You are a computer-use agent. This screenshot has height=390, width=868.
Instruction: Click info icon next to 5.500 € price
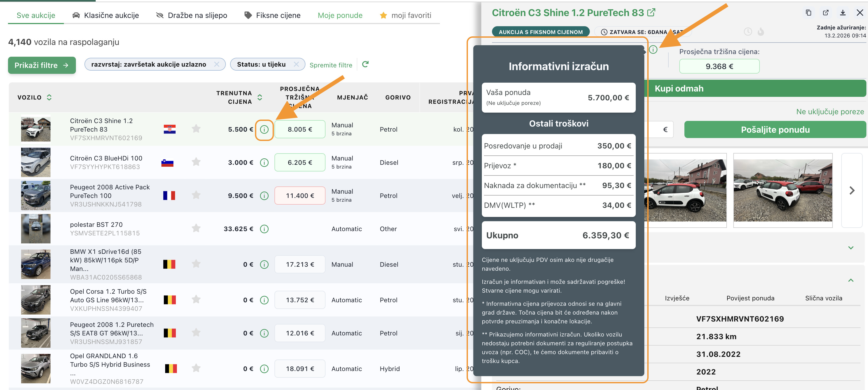(264, 129)
